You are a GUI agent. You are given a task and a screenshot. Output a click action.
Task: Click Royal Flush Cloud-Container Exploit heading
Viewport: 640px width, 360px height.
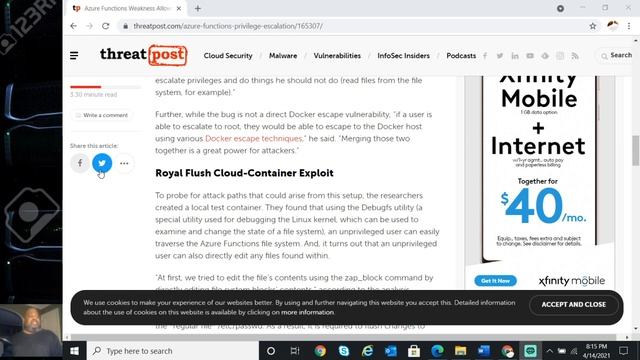pyautogui.click(x=244, y=173)
